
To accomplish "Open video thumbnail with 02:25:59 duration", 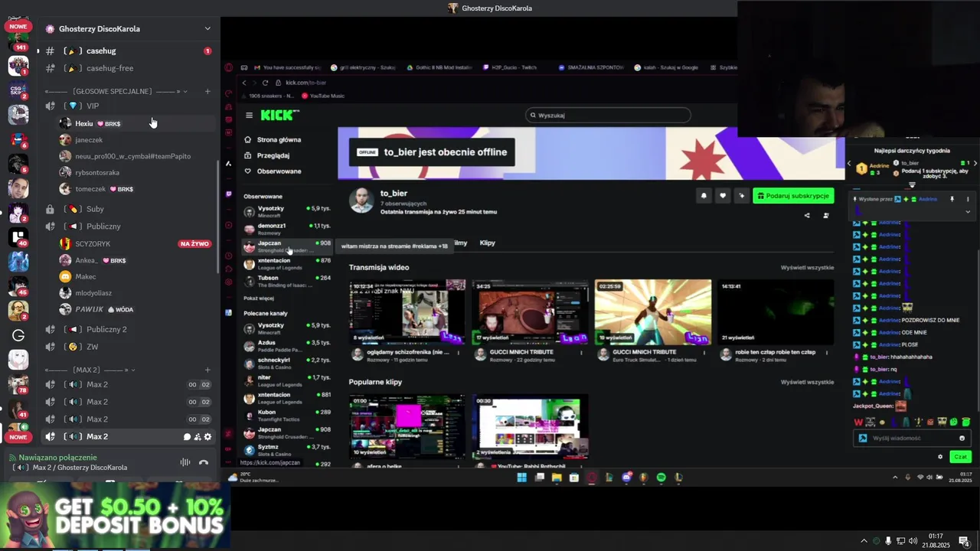I will 653,311.
